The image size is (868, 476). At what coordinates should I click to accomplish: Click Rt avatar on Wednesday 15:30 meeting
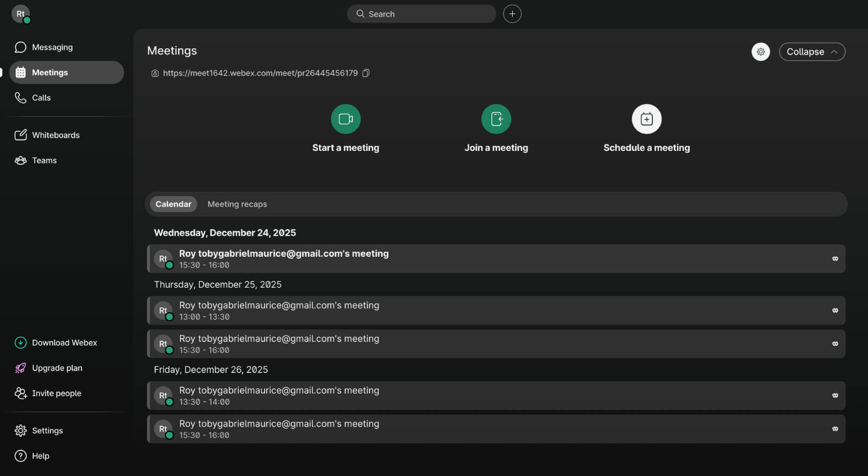pyautogui.click(x=163, y=259)
